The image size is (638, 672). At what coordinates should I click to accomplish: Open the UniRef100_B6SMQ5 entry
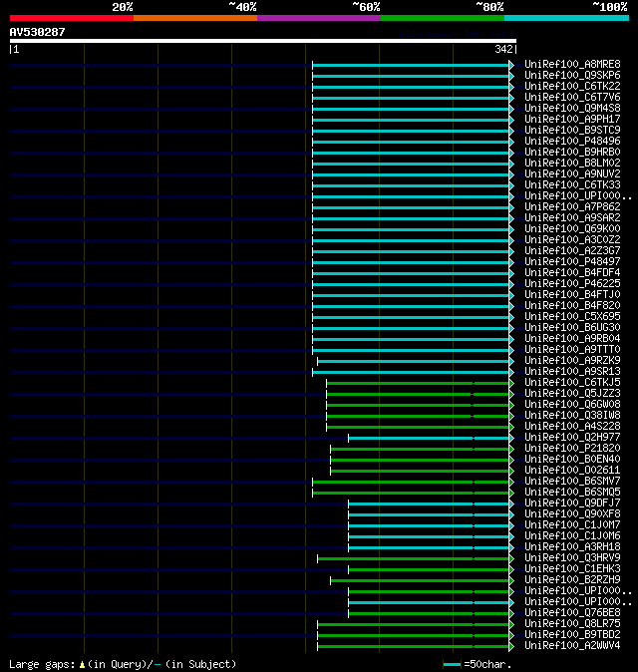click(x=572, y=492)
